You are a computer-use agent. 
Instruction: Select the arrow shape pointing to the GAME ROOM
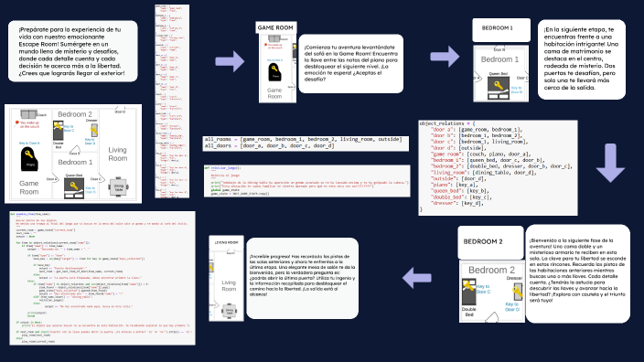tap(230, 61)
